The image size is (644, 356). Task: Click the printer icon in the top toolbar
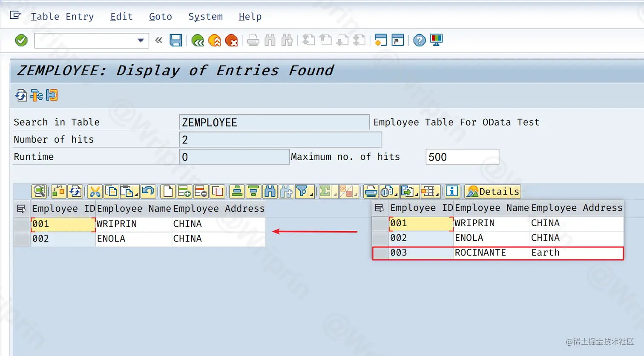253,40
